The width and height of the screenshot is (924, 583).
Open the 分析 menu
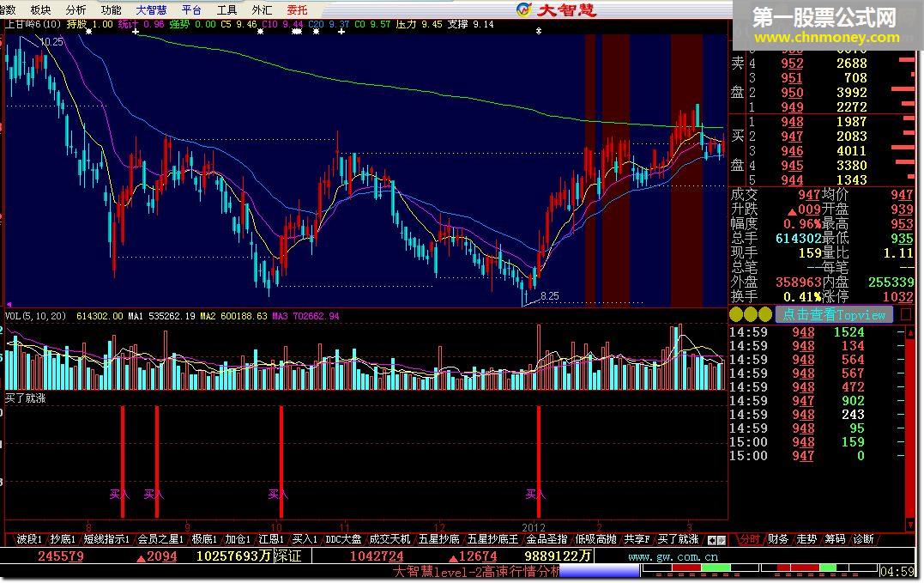pyautogui.click(x=76, y=10)
